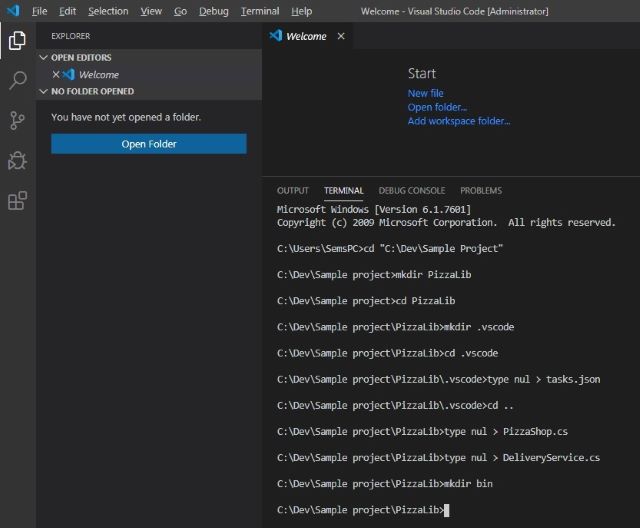The height and width of the screenshot is (528, 640).
Task: Open the Search view icon
Action: point(18,80)
